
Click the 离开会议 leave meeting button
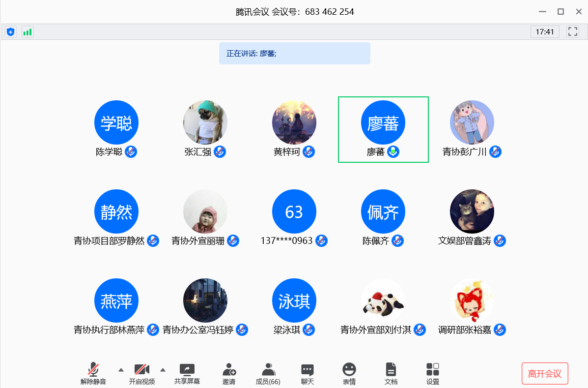(x=545, y=374)
